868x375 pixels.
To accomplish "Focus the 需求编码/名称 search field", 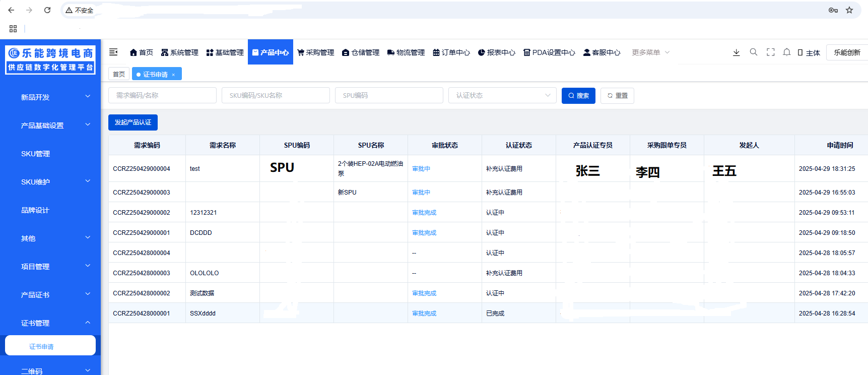I will click(x=162, y=95).
